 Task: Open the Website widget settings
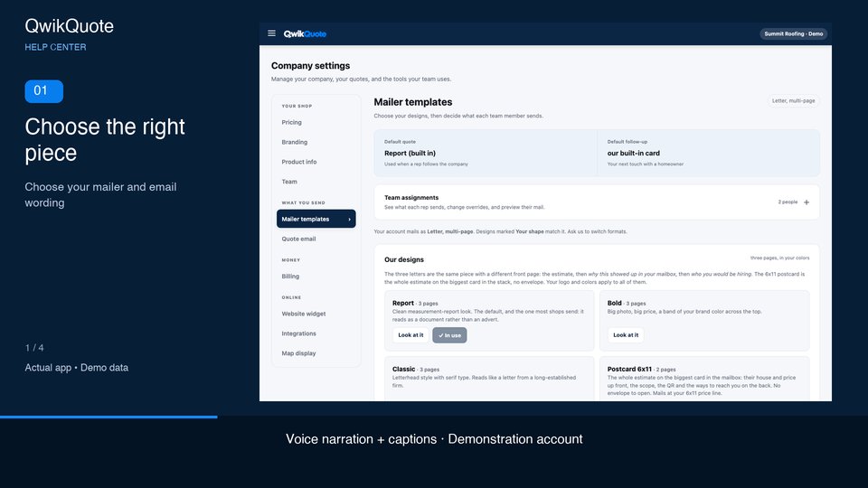[x=304, y=314]
